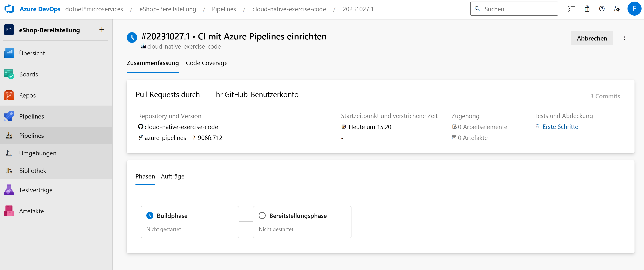Switch to the Aufträge tab

click(172, 176)
